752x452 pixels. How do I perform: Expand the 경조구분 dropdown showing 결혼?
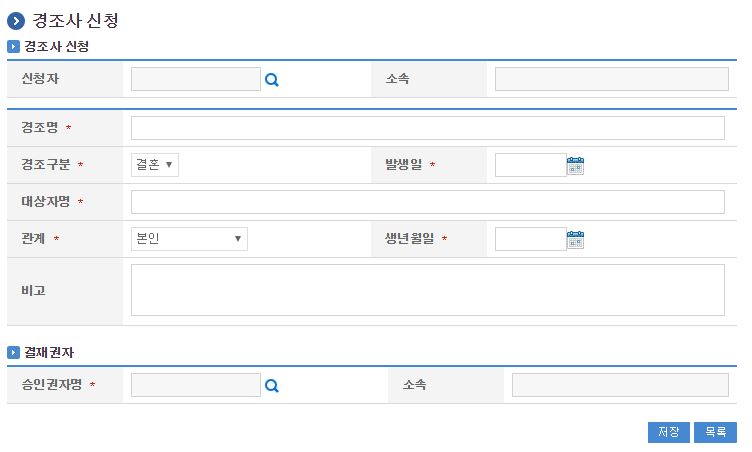155,165
